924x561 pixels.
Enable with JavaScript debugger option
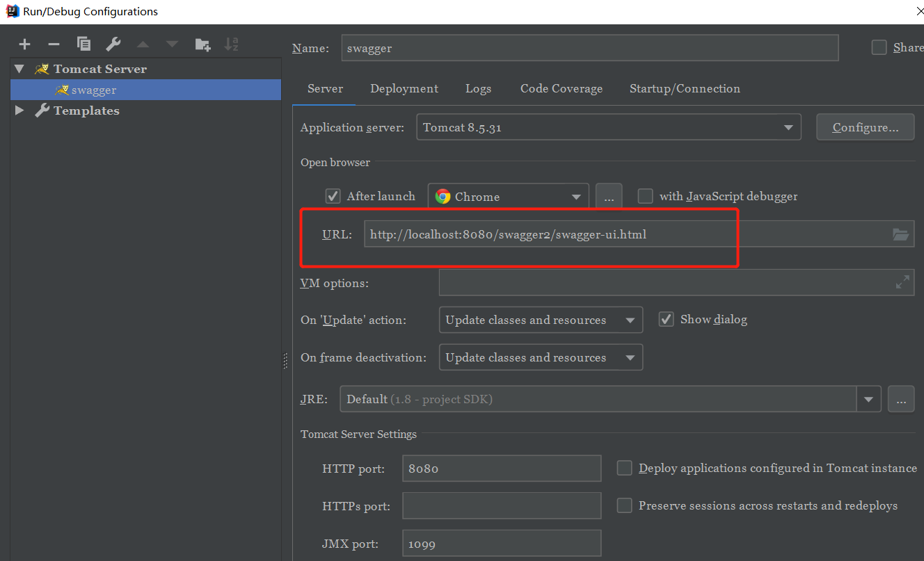[x=646, y=196]
